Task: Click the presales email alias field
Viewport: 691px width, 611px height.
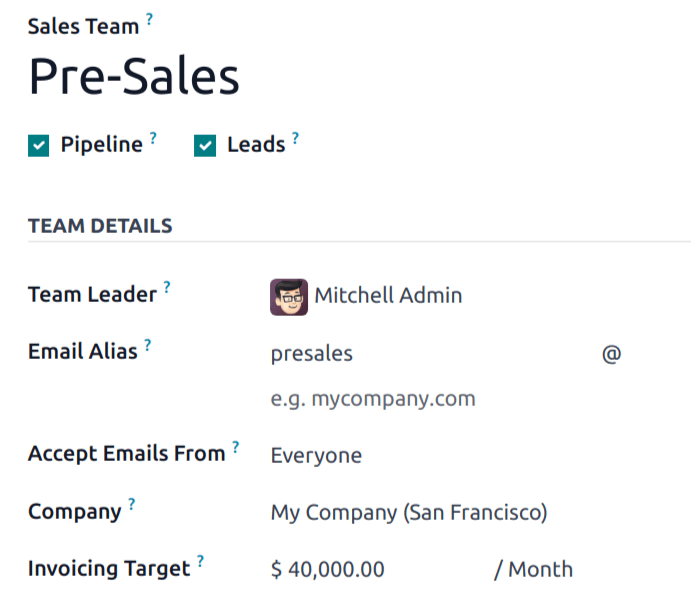Action: coord(430,354)
